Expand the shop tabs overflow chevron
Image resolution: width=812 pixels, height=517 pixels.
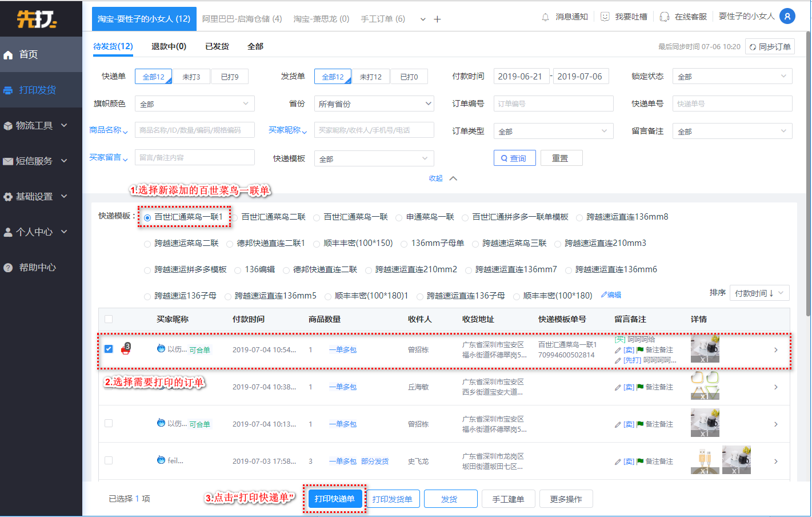[x=423, y=19]
